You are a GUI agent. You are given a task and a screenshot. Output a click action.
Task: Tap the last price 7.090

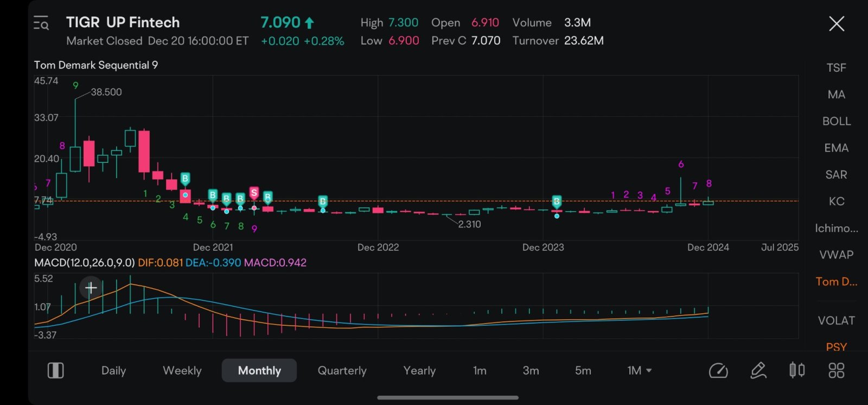coord(280,22)
